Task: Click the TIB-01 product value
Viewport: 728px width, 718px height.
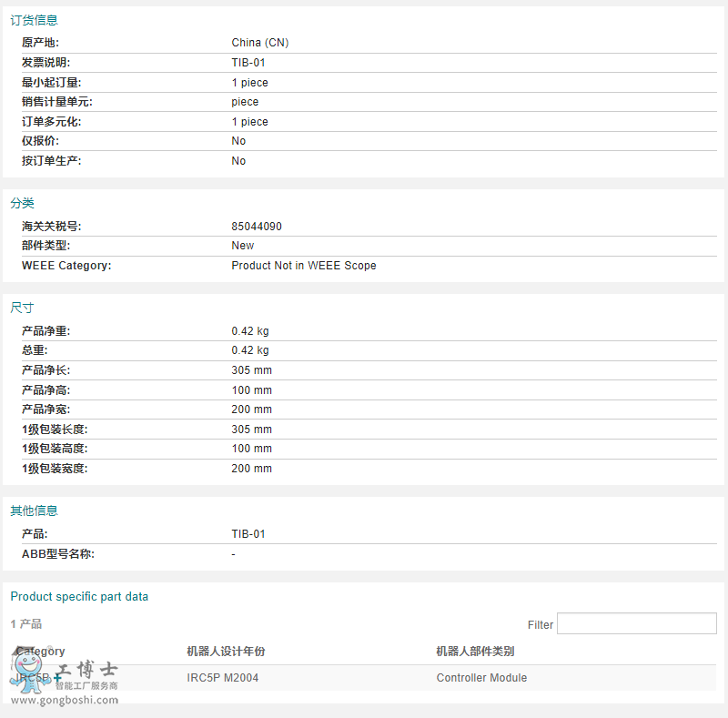Action: pos(248,534)
